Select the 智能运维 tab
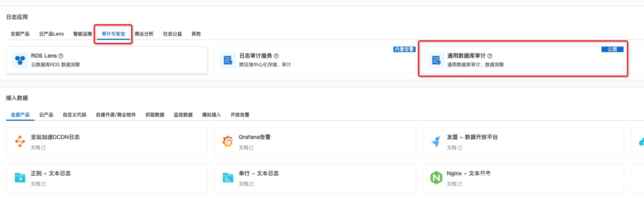Screen dimensions: 644x199 click(82, 34)
